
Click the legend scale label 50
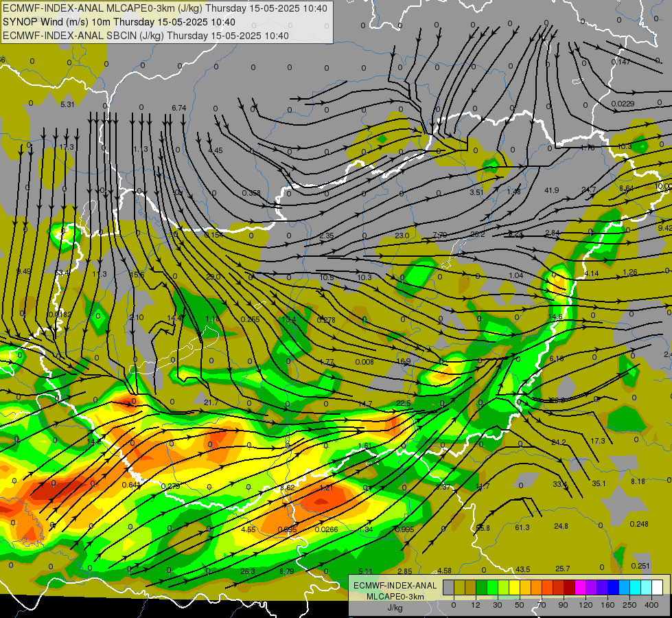520,605
